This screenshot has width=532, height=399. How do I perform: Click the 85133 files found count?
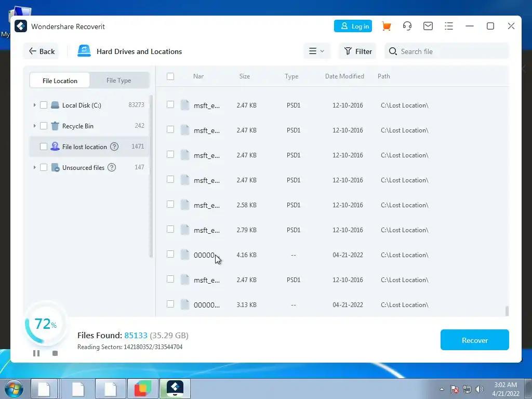[136, 335]
